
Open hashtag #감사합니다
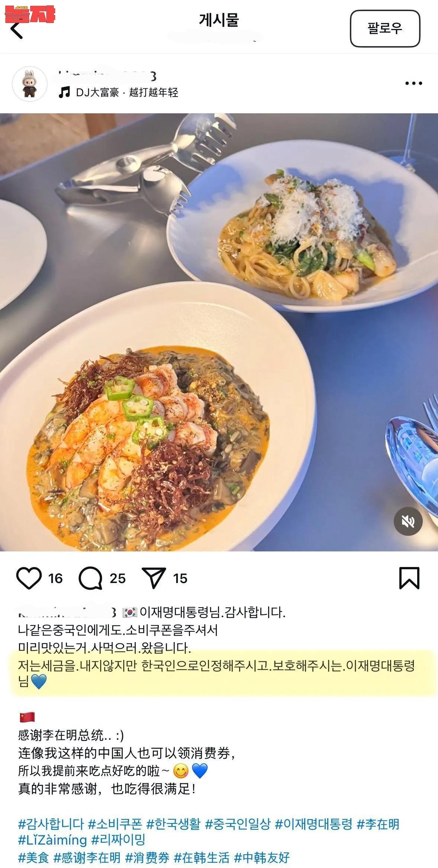pos(51,824)
